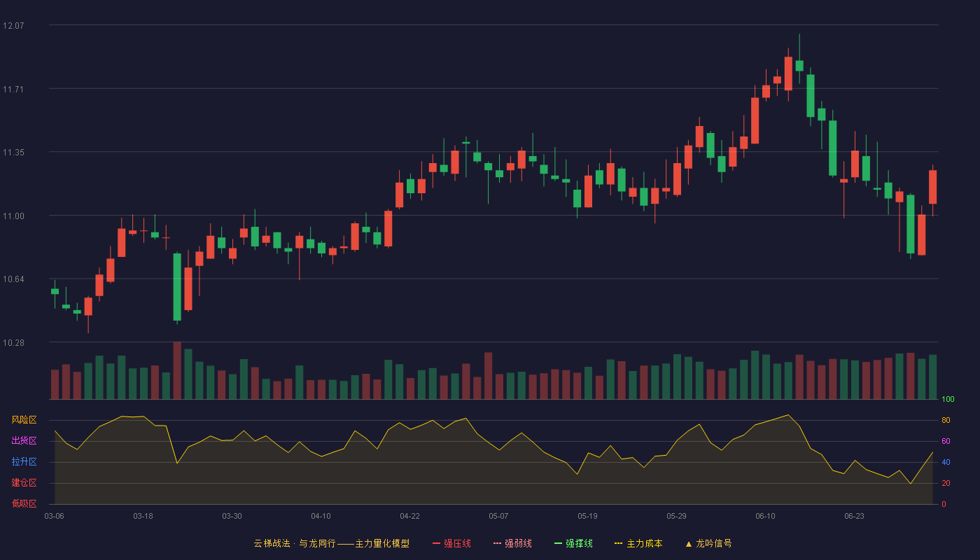Click the 03-30 date label
This screenshot has height=560, width=980.
tap(232, 516)
